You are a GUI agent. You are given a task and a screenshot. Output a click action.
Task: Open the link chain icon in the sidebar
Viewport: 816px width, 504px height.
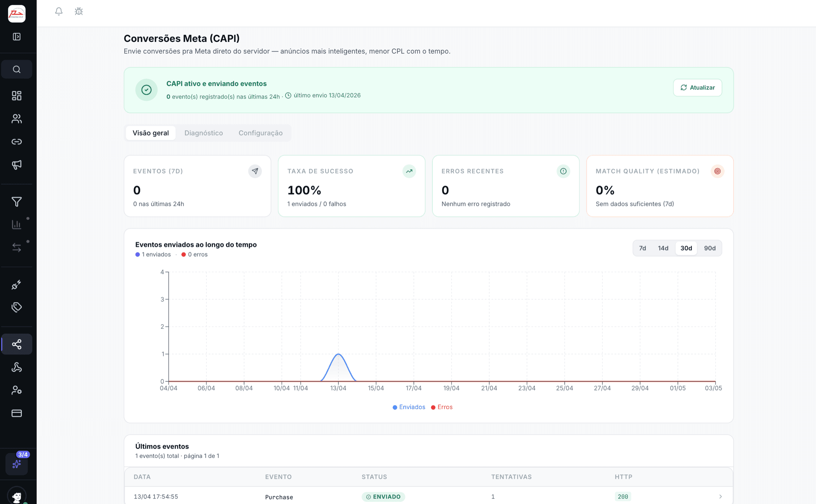pos(17,142)
